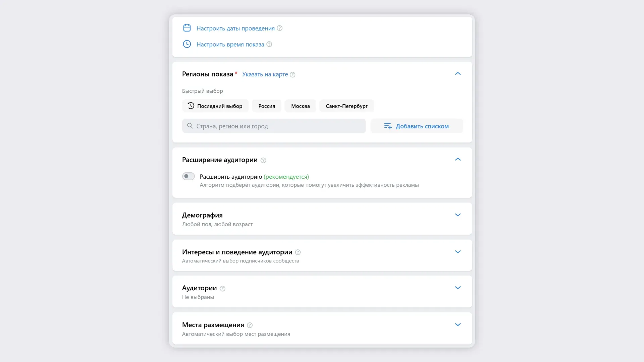The height and width of the screenshot is (362, 644).
Task: Click help icon next to Места размещения
Action: 250,325
